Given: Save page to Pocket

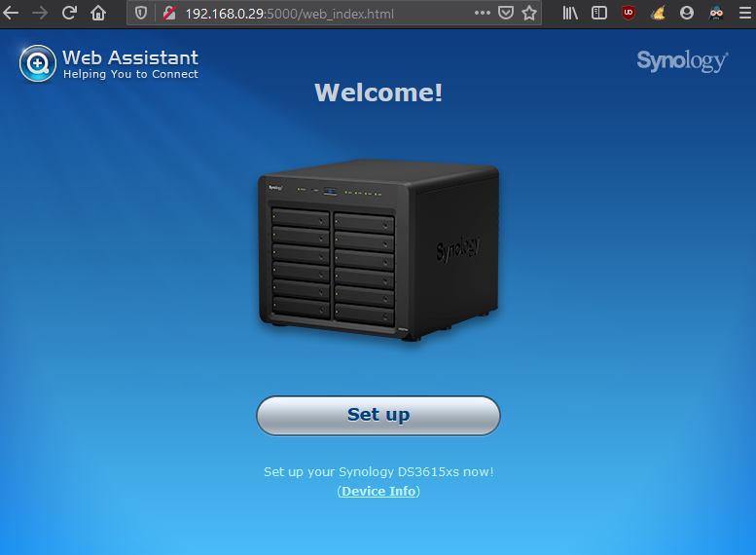Looking at the screenshot, I should [x=506, y=13].
